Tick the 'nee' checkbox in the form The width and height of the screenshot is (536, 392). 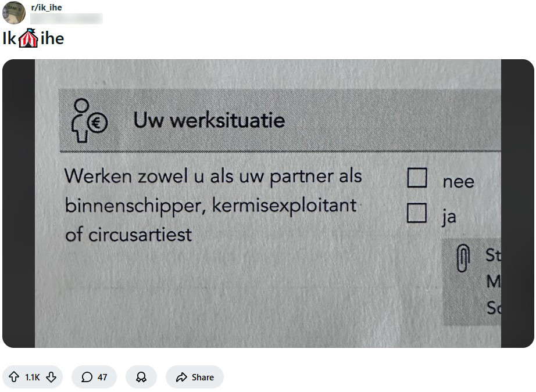click(417, 178)
